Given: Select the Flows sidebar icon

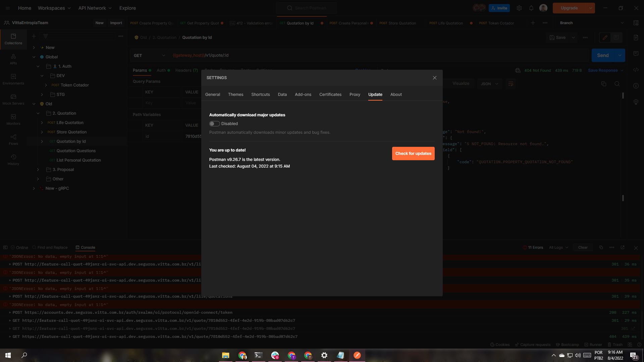Looking at the screenshot, I should click(x=13, y=139).
